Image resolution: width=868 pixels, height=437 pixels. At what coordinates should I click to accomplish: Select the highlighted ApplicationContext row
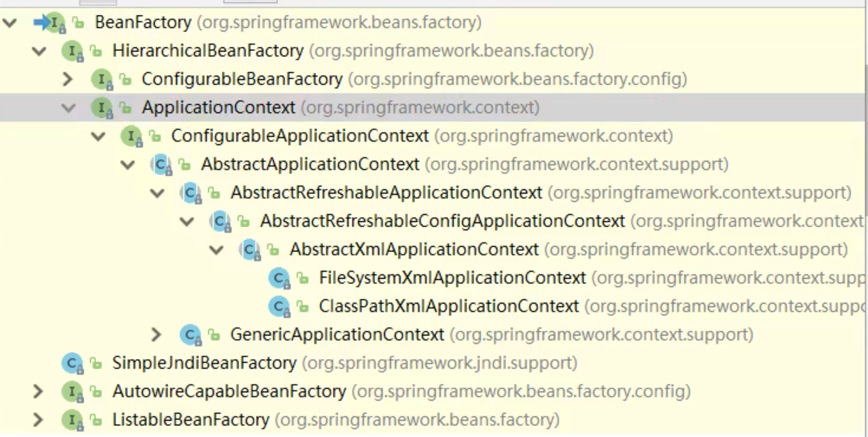(432, 108)
